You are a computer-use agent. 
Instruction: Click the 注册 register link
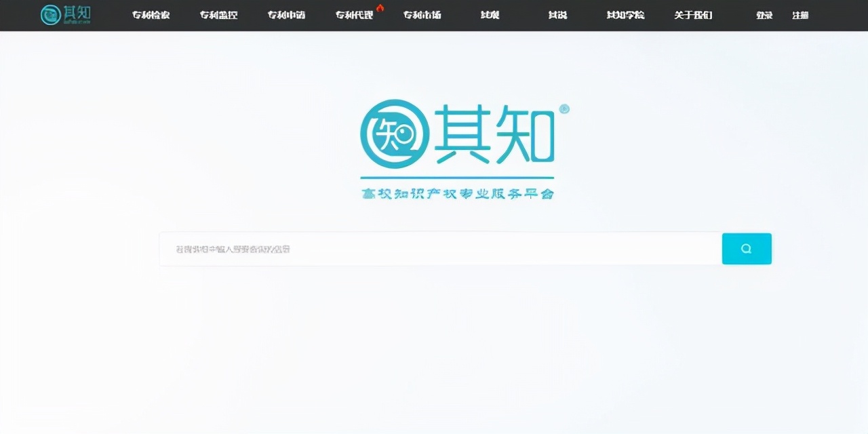click(800, 15)
